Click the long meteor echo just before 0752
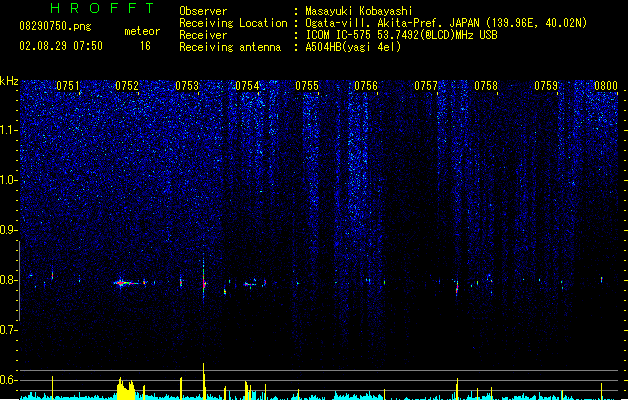This screenshot has width=629, height=400. tap(126, 283)
